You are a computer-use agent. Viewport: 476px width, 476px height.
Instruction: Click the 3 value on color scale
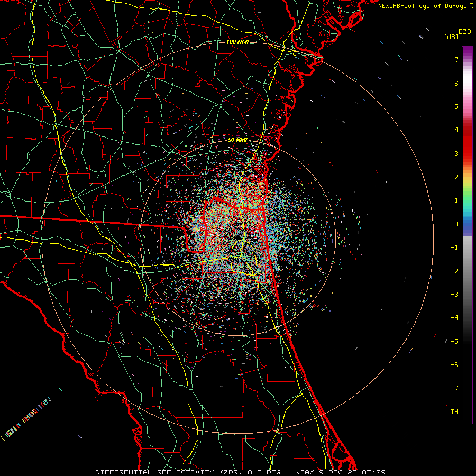456,153
